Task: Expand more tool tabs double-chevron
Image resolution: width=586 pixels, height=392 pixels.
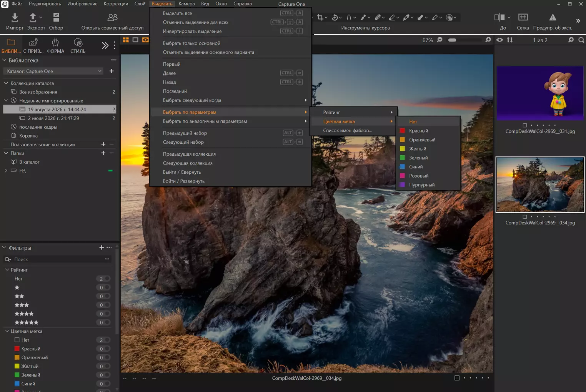Action: coord(105,45)
